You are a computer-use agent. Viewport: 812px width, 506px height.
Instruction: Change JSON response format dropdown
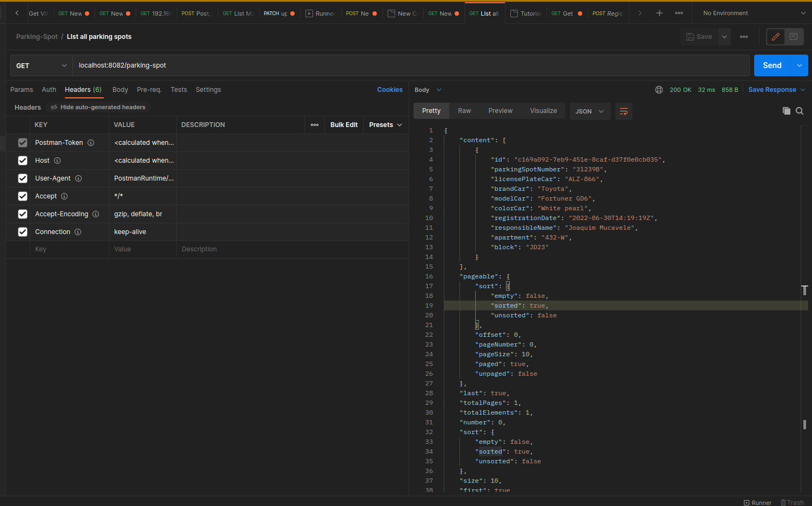590,111
